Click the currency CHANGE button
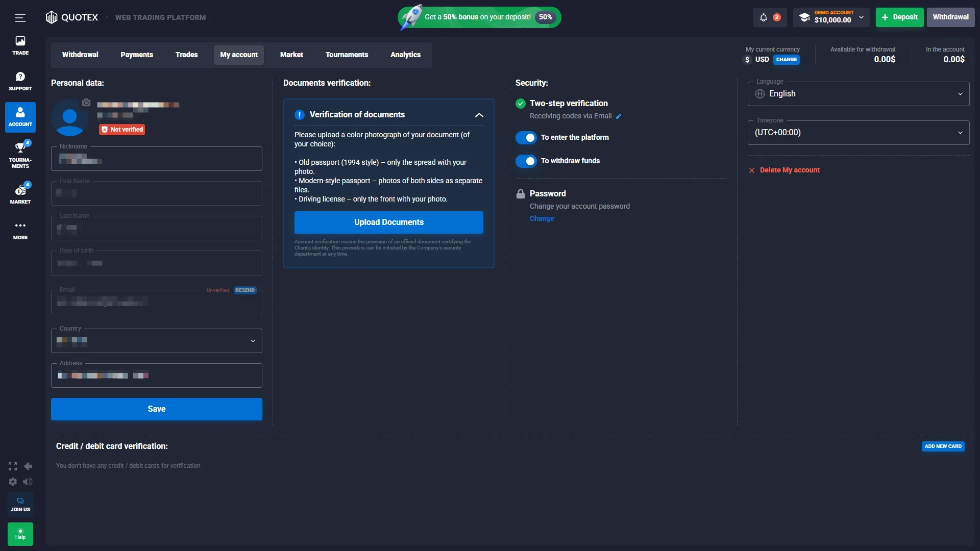Screen dimensions: 980x551 787,60
